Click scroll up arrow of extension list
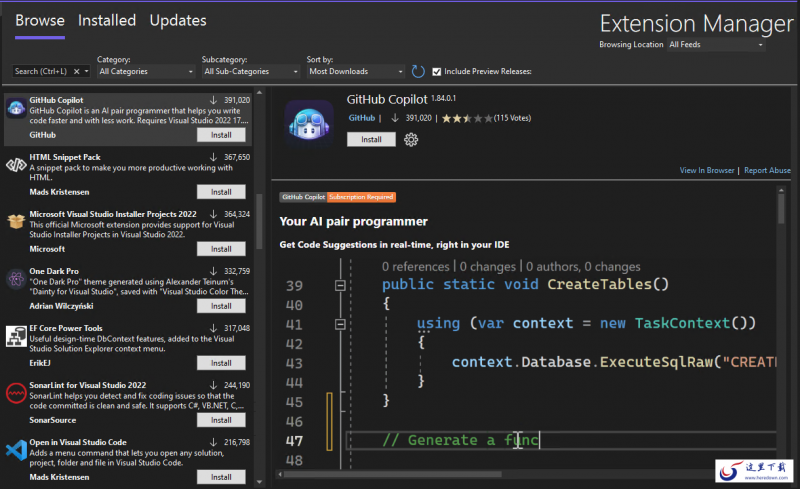800x489 pixels. pyautogui.click(x=259, y=93)
